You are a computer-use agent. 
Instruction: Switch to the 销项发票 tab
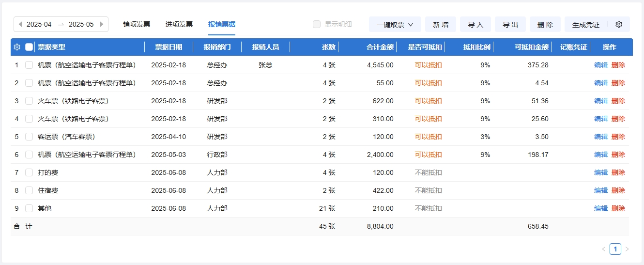(x=137, y=24)
